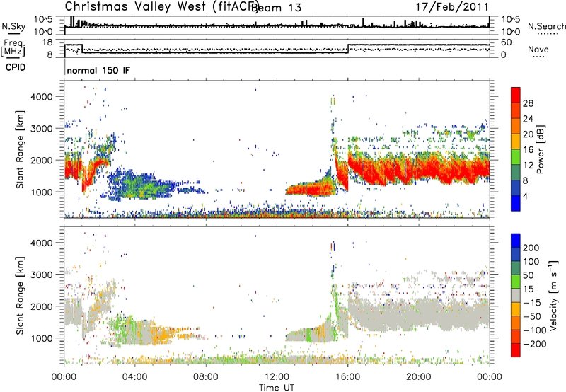Screen dimensions: 566x392
Task: Click the 'Nave' legend label
Action: (538, 49)
